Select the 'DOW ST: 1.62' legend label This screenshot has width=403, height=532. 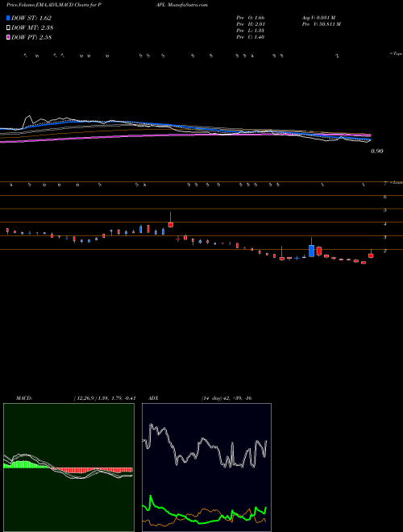pos(31,18)
